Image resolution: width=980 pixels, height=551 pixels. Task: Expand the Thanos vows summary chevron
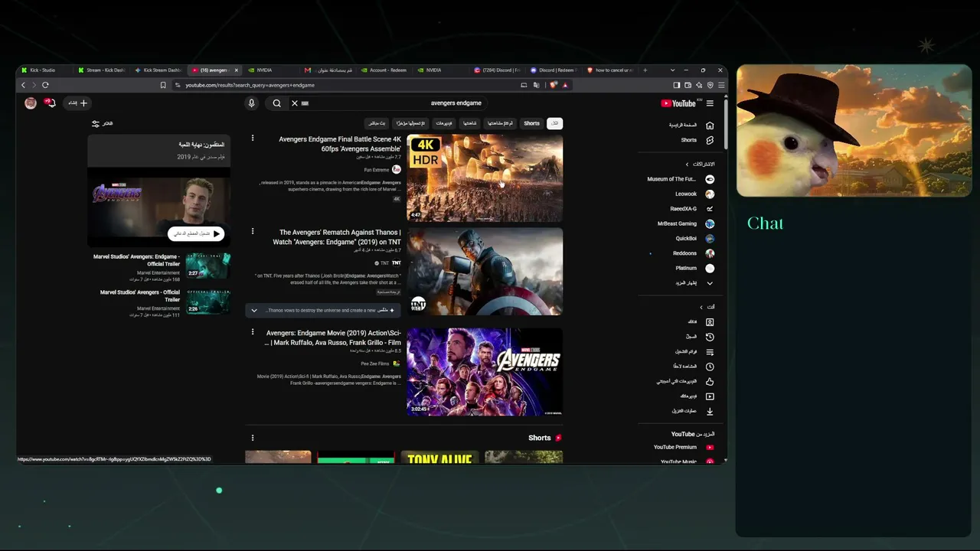click(254, 310)
